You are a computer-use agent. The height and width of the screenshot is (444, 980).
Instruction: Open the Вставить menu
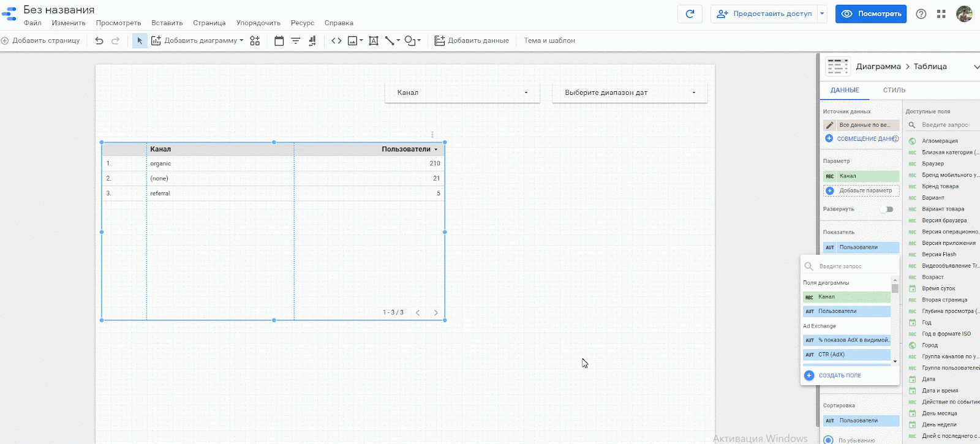tap(167, 23)
